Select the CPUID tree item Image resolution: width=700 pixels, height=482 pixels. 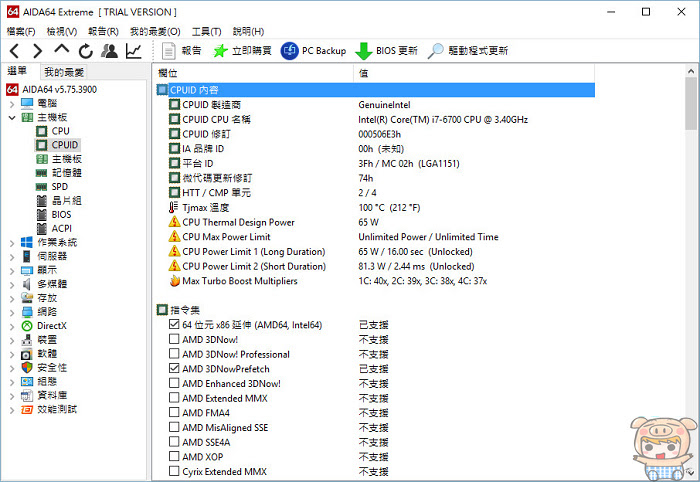tap(57, 145)
